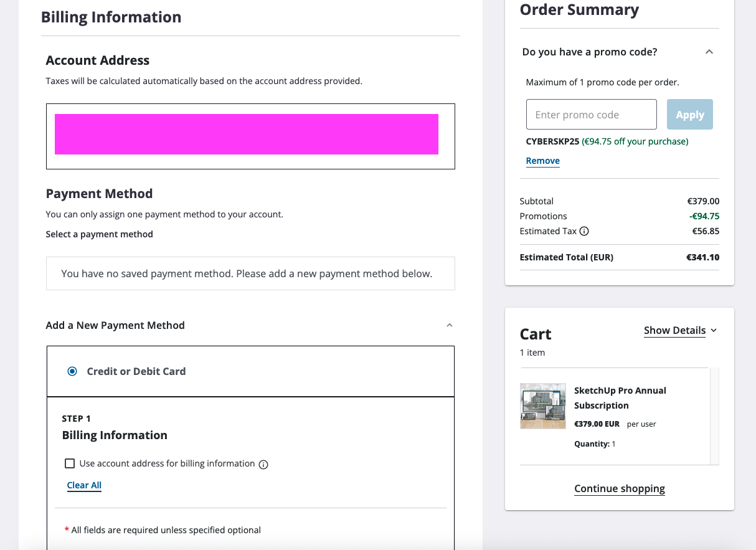
Task: Collapse the promo code section chevron
Action: coord(709,52)
